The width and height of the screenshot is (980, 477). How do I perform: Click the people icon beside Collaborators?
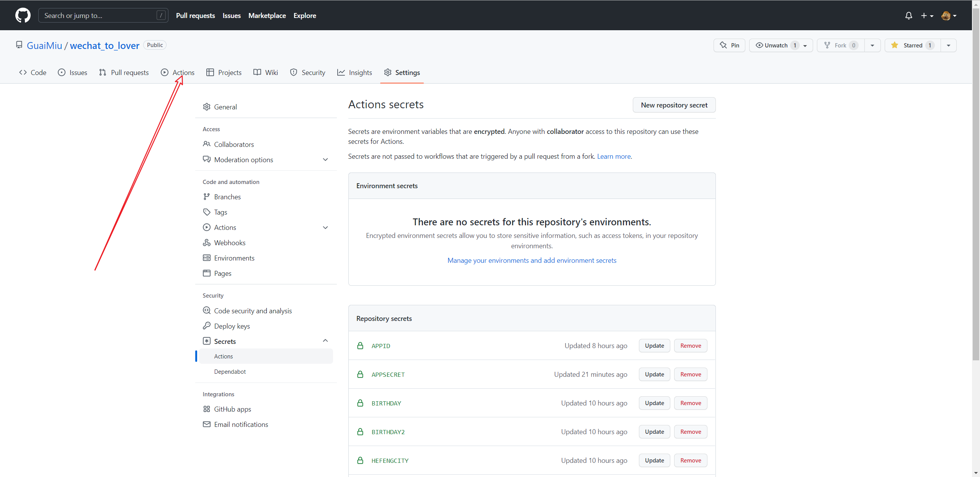(x=207, y=144)
